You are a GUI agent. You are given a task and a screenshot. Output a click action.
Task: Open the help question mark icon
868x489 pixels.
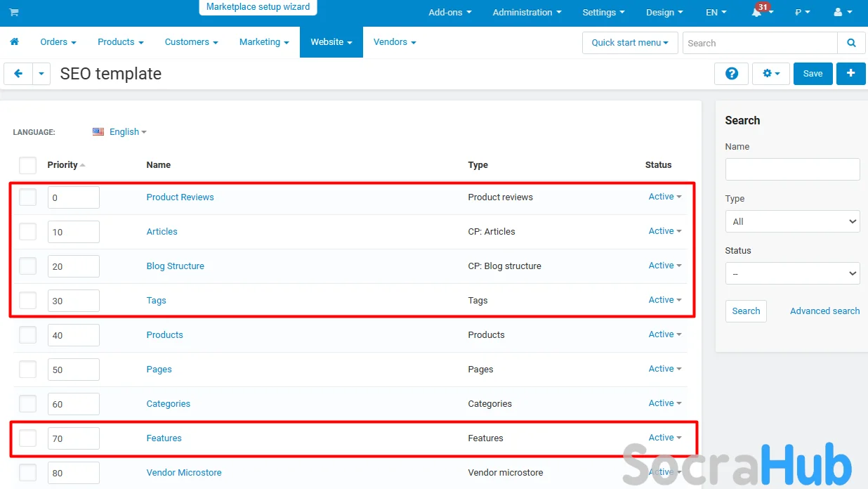[x=731, y=74]
